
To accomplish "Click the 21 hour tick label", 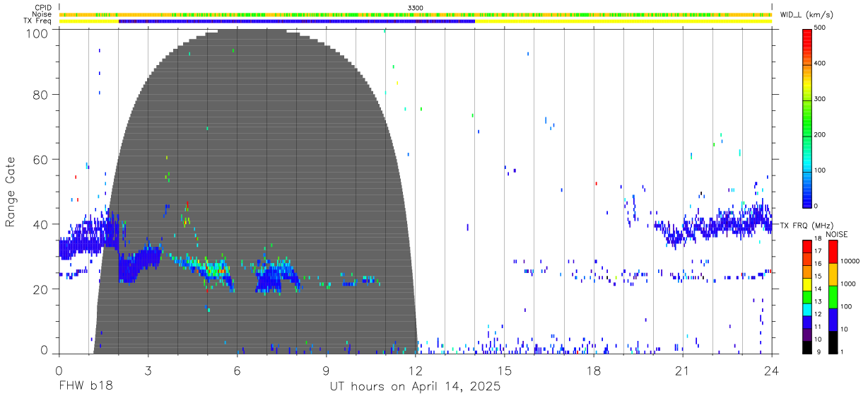I will click(x=683, y=370).
